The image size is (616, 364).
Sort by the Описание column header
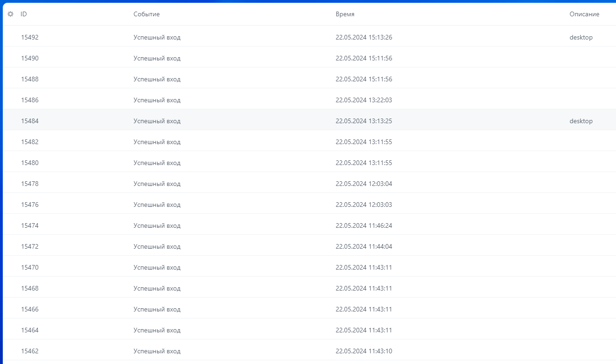[584, 14]
